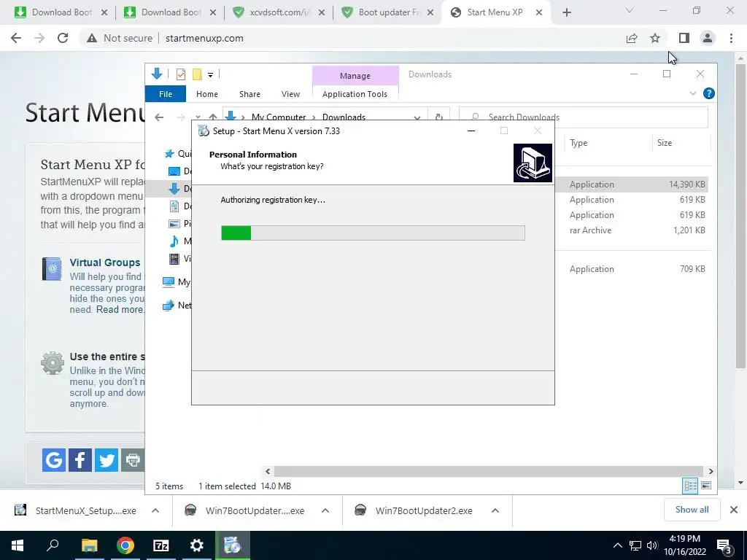Viewport: 747px width, 560px height.
Task: Select Application Tools ribbon tab
Action: coord(355,94)
